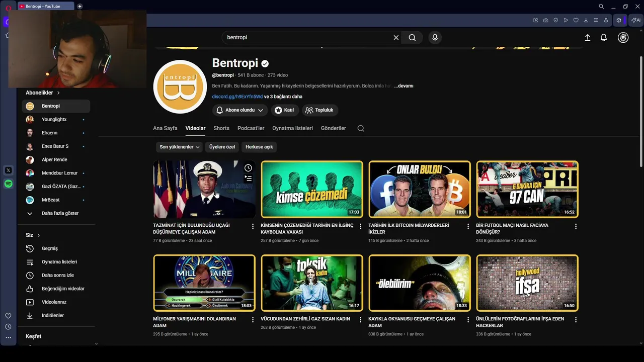Open Millionaire quiz video thumbnail

click(204, 283)
